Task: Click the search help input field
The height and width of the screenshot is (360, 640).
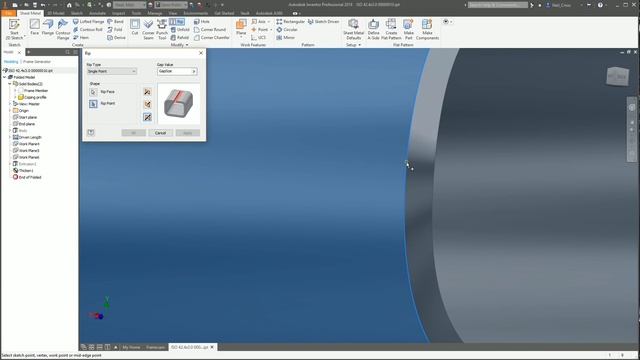Action: tap(498, 5)
